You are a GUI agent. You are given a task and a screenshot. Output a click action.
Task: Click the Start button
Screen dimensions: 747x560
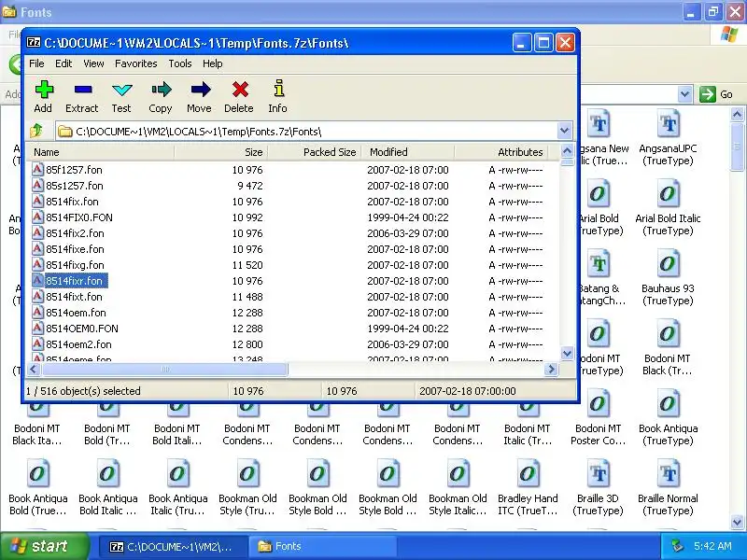pyautogui.click(x=44, y=546)
